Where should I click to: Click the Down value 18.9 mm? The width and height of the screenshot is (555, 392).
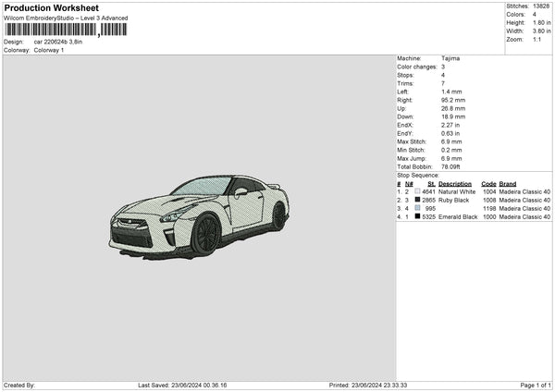pyautogui.click(x=453, y=116)
